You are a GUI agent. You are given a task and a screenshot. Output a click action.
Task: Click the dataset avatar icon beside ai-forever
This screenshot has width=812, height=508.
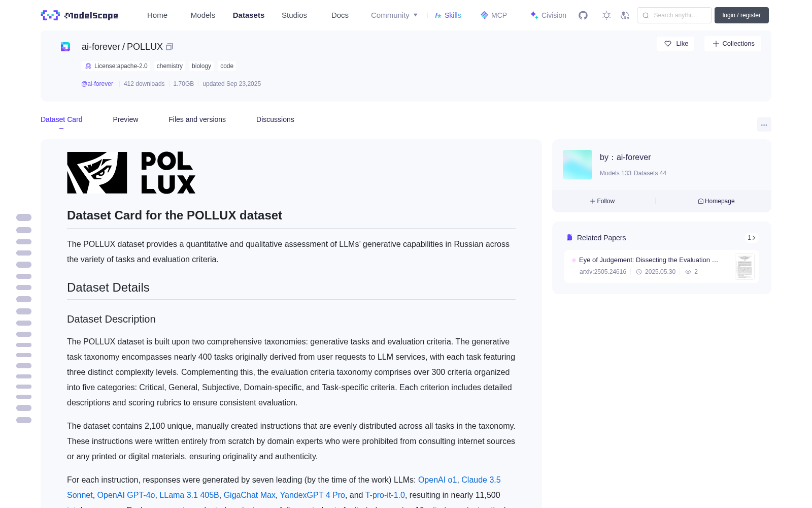65,47
